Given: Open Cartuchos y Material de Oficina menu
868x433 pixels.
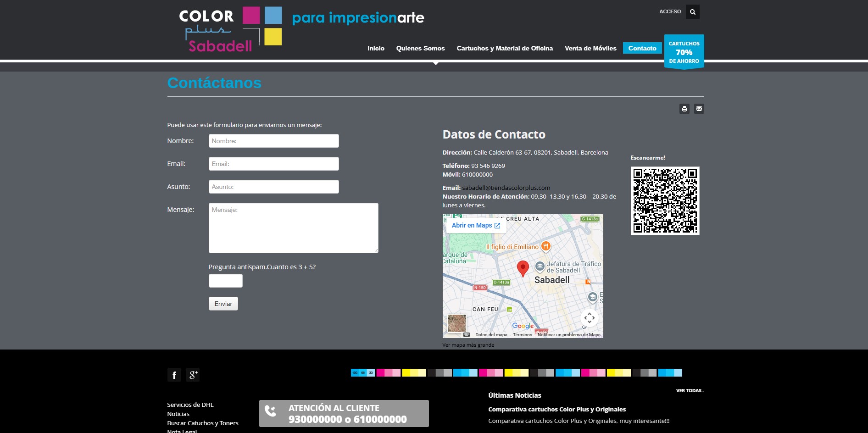Looking at the screenshot, I should (x=505, y=48).
